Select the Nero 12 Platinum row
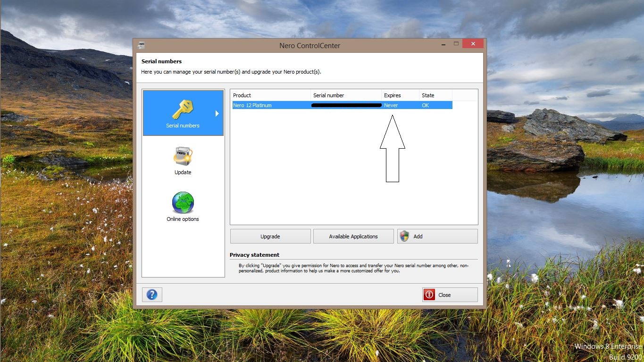Viewport: 644px width, 362px height. pos(342,105)
